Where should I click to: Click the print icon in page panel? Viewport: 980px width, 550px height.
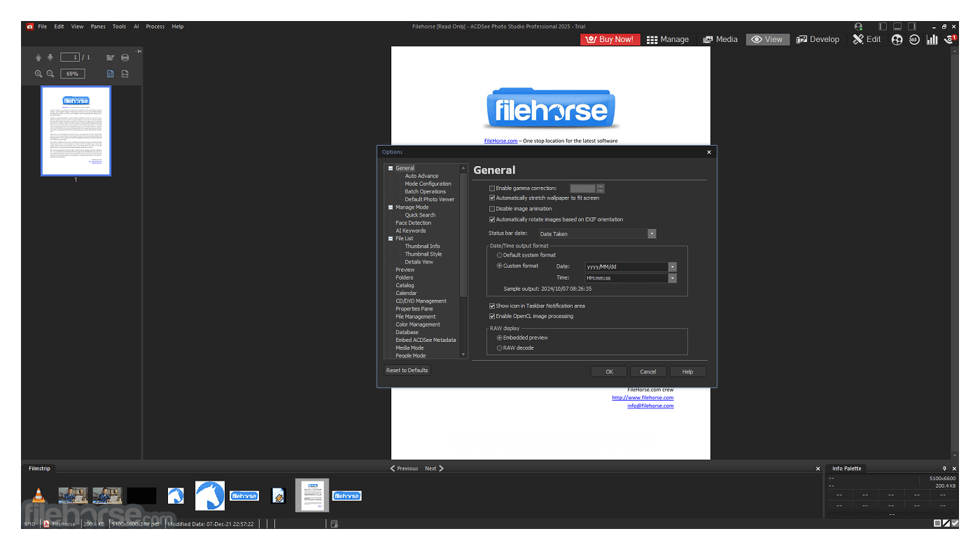pos(125,57)
